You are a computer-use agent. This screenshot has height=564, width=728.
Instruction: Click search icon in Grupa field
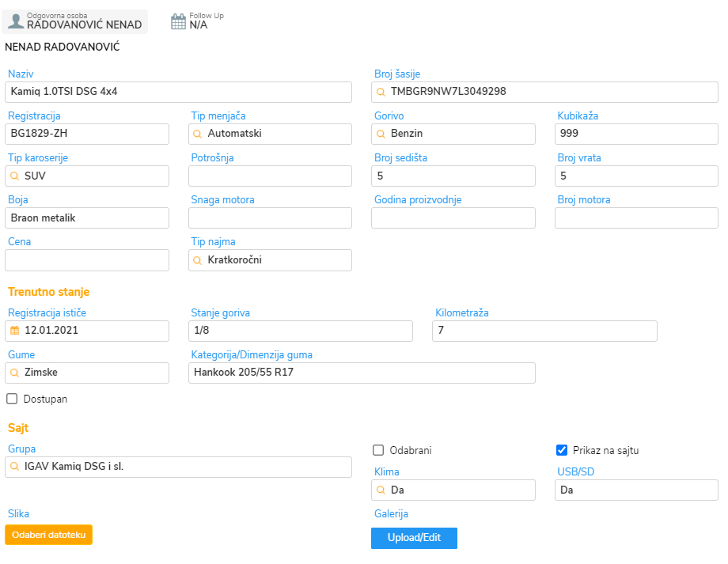14,467
